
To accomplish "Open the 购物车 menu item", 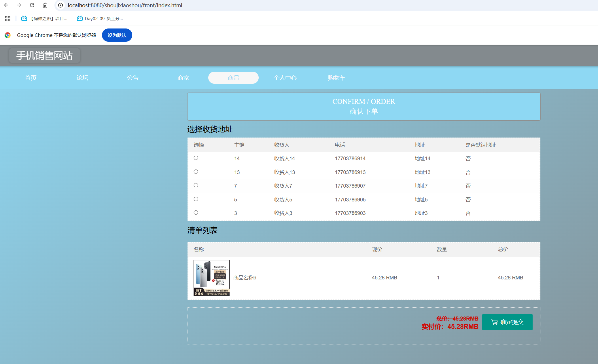I will pos(336,78).
